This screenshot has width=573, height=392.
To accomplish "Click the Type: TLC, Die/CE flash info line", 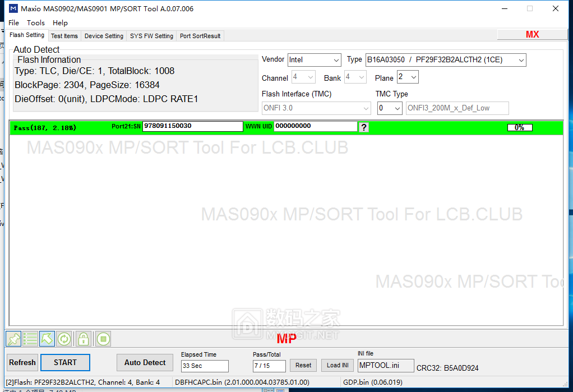I will coord(95,71).
